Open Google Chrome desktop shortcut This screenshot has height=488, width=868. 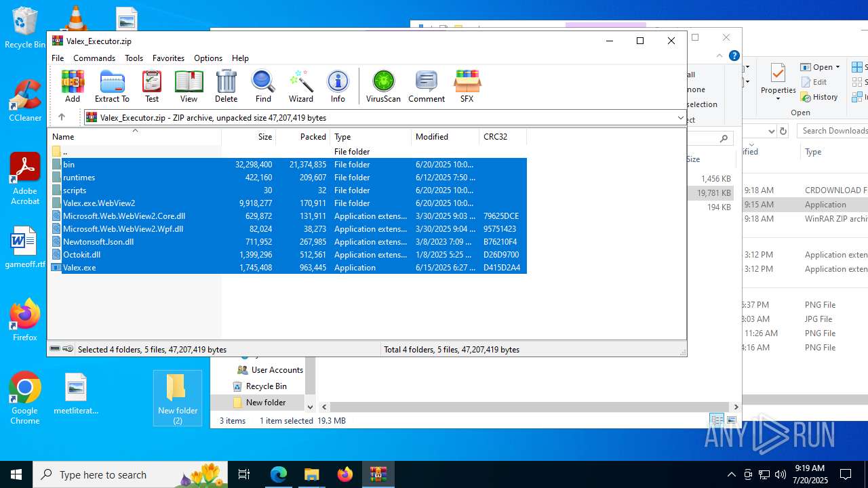tap(25, 399)
